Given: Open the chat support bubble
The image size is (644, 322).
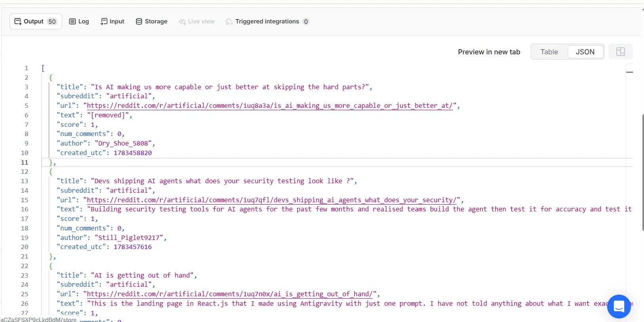Looking at the screenshot, I should pos(619,307).
